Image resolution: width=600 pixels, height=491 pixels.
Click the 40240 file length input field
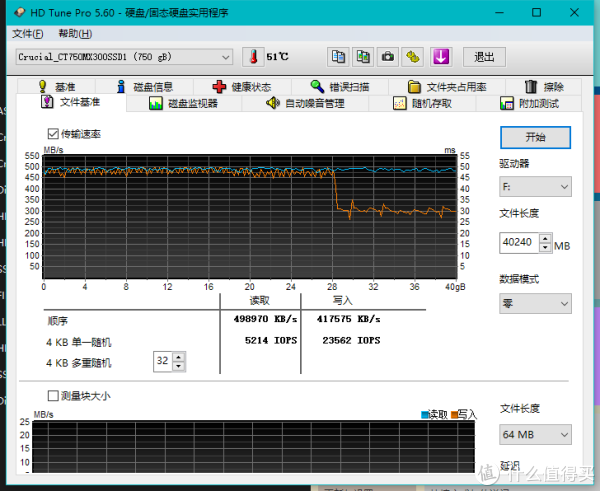pos(518,242)
